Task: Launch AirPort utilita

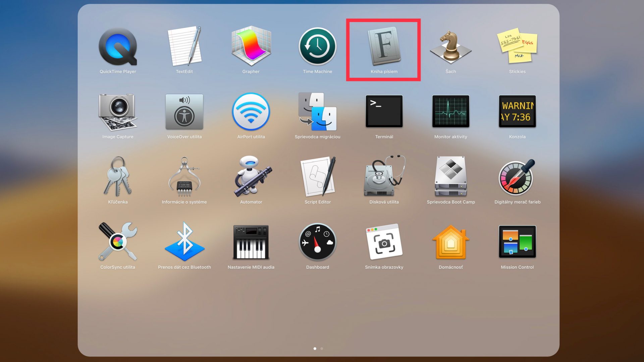Action: [x=251, y=112]
